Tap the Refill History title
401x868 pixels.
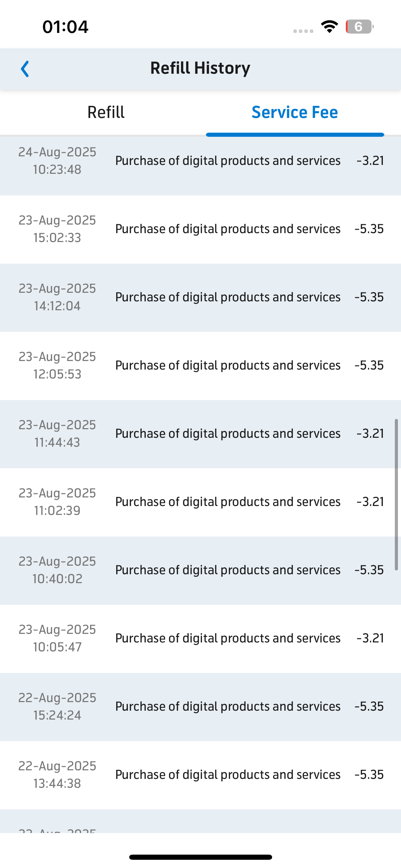(200, 68)
